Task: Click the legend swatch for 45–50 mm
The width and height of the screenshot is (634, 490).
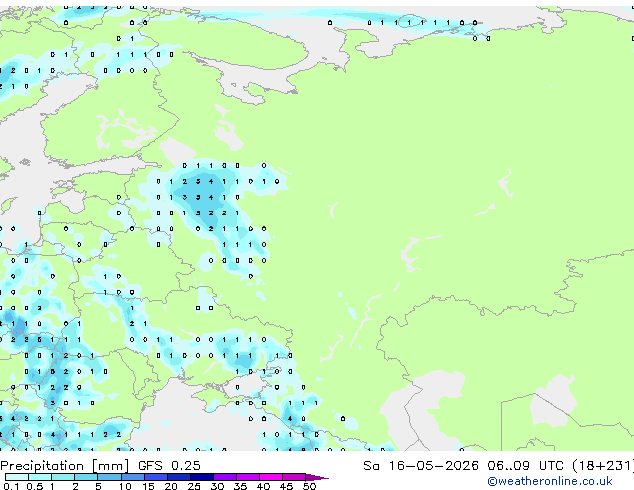Action: (x=294, y=477)
